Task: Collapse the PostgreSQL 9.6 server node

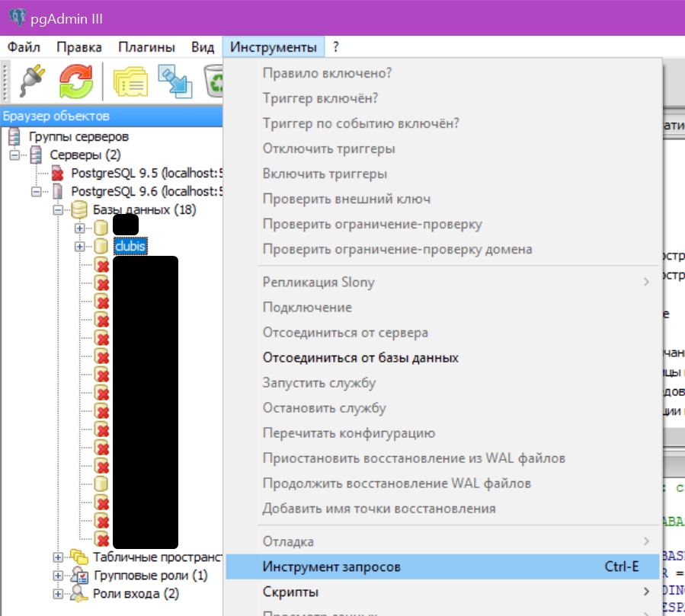Action: (x=37, y=191)
